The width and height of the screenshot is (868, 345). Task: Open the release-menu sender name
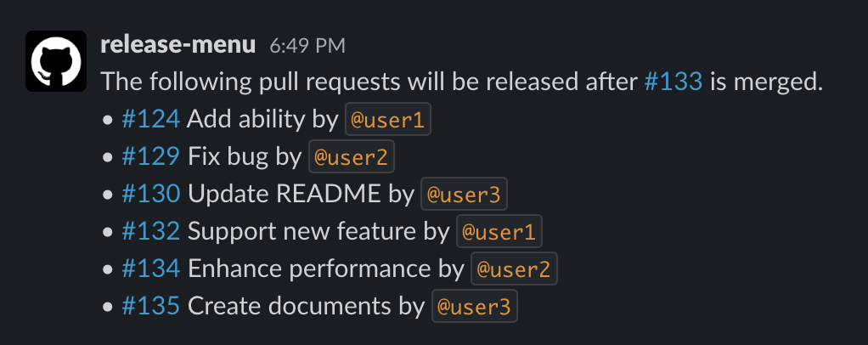click(x=178, y=45)
